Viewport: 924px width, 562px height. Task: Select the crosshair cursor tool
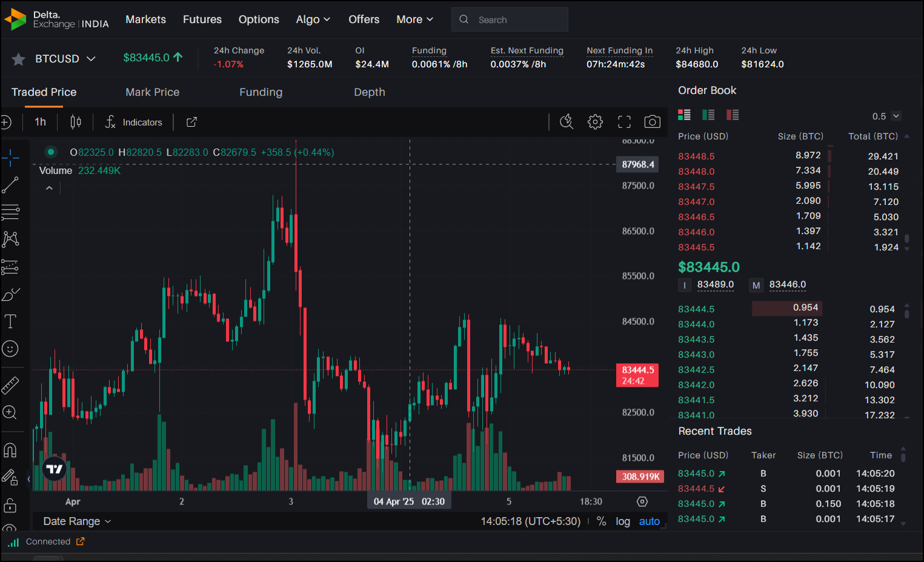click(10, 158)
